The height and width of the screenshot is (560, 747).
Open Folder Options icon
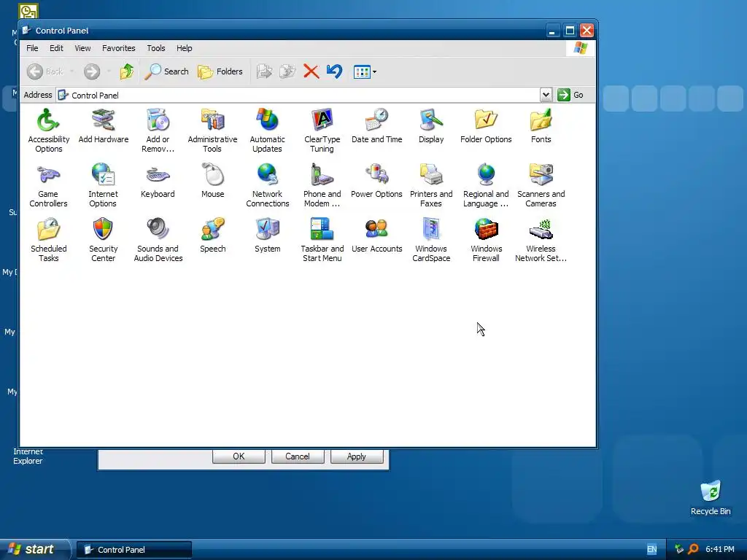[486, 125]
